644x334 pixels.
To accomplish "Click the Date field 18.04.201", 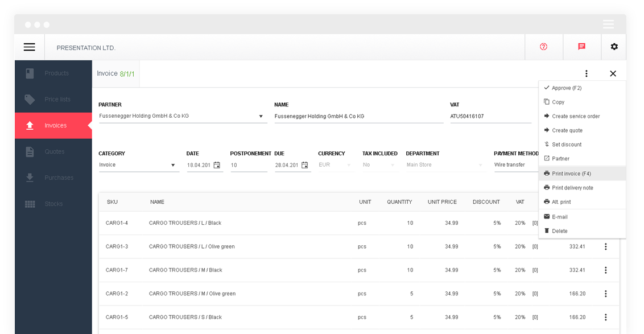I will (200, 165).
